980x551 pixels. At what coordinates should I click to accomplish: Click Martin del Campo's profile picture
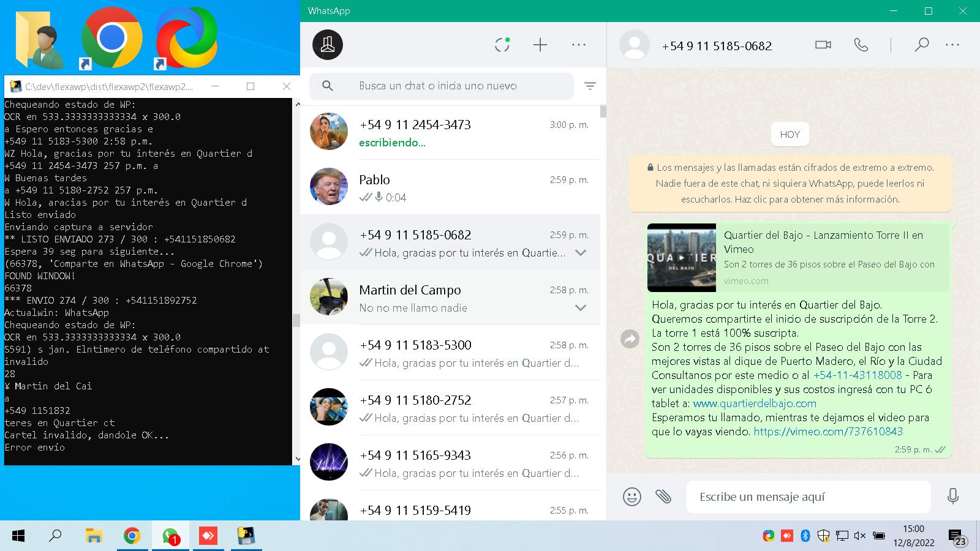pyautogui.click(x=329, y=296)
